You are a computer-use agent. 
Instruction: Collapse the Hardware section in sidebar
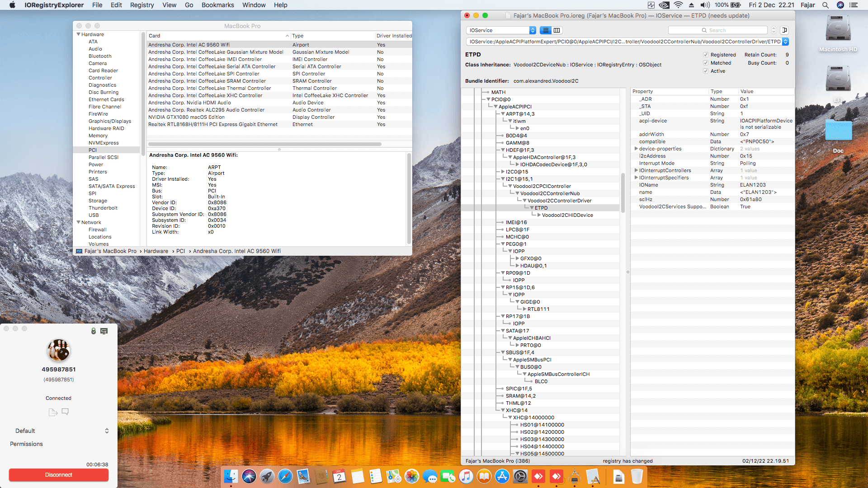point(79,34)
